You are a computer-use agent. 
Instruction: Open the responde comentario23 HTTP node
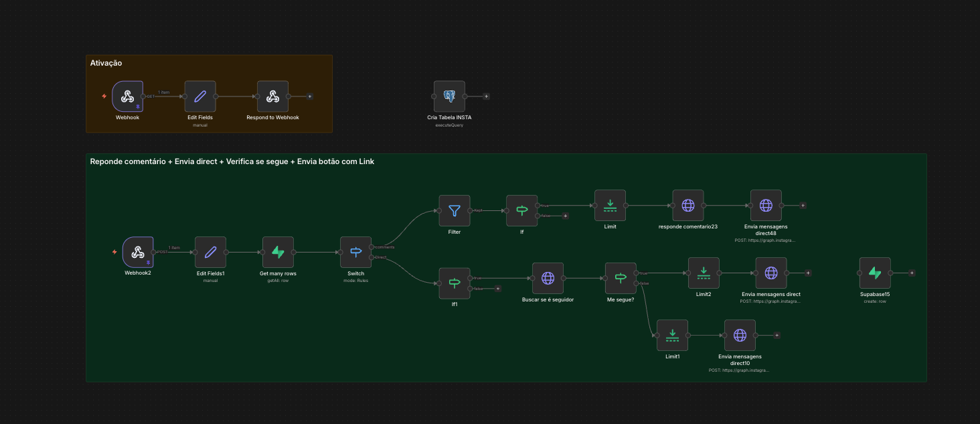click(x=687, y=206)
